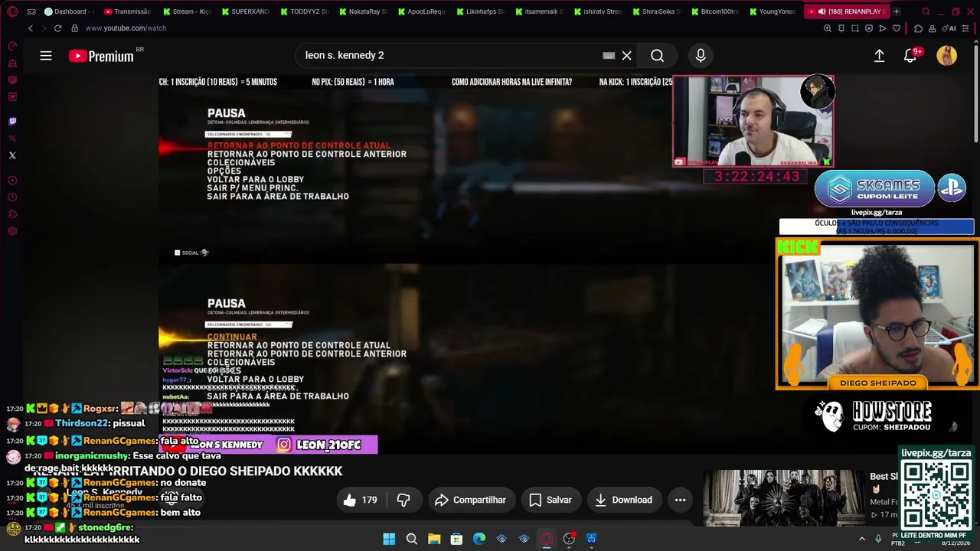Viewport: 980px width, 551px height.
Task: Click the streamer webcam in video corner
Action: tap(753, 121)
